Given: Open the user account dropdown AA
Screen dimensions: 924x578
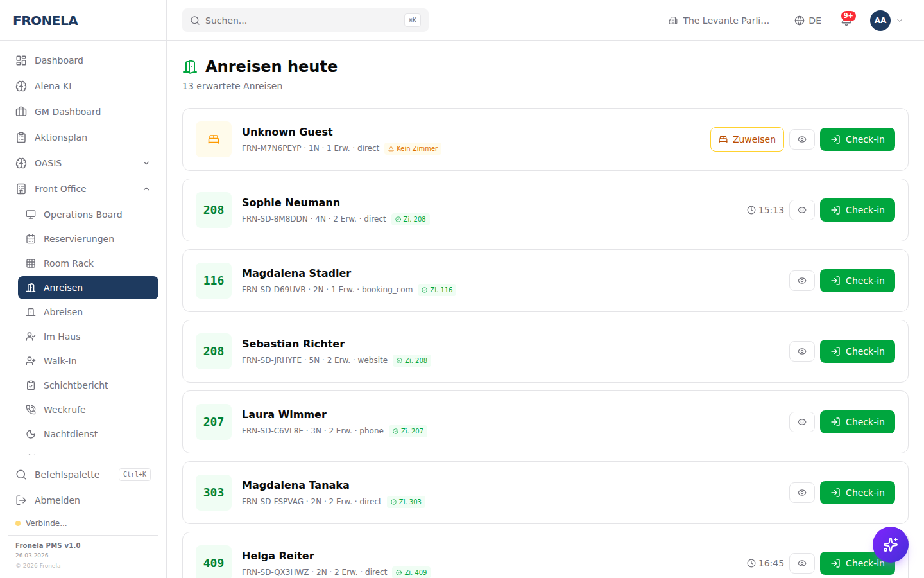Looking at the screenshot, I should [x=887, y=21].
